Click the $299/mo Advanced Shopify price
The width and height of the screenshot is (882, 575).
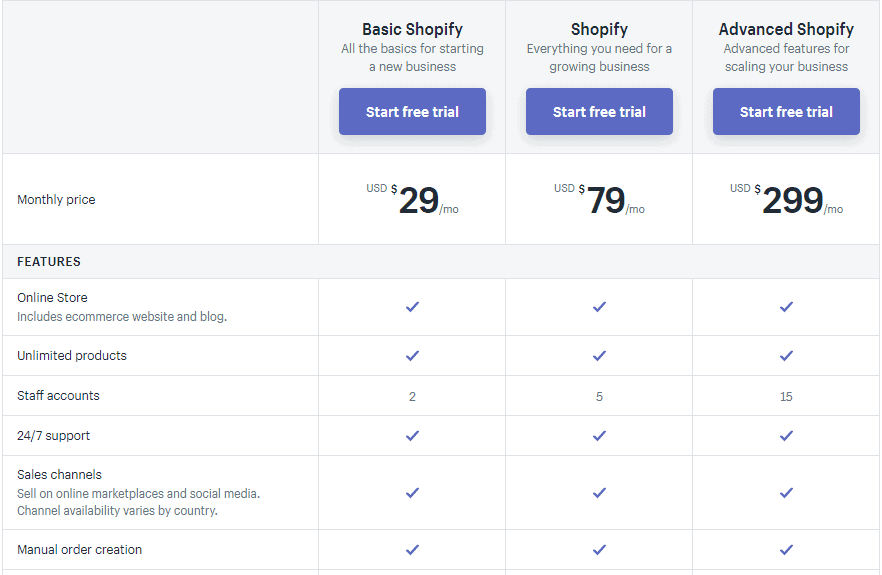792,200
